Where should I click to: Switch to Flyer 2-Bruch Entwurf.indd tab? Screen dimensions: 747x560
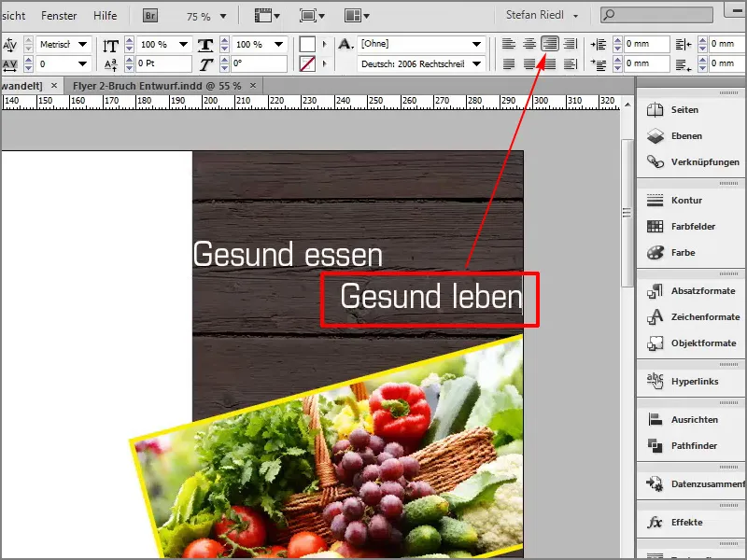(157, 86)
